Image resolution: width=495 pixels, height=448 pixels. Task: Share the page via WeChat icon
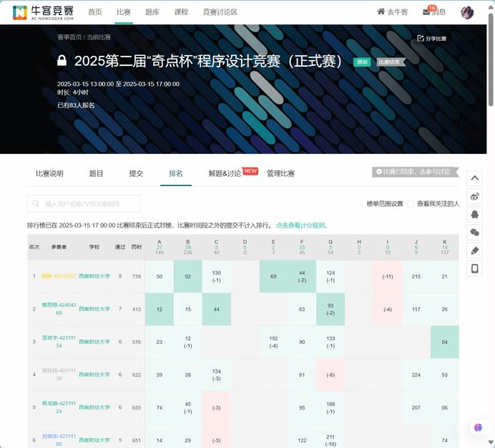pos(475,232)
